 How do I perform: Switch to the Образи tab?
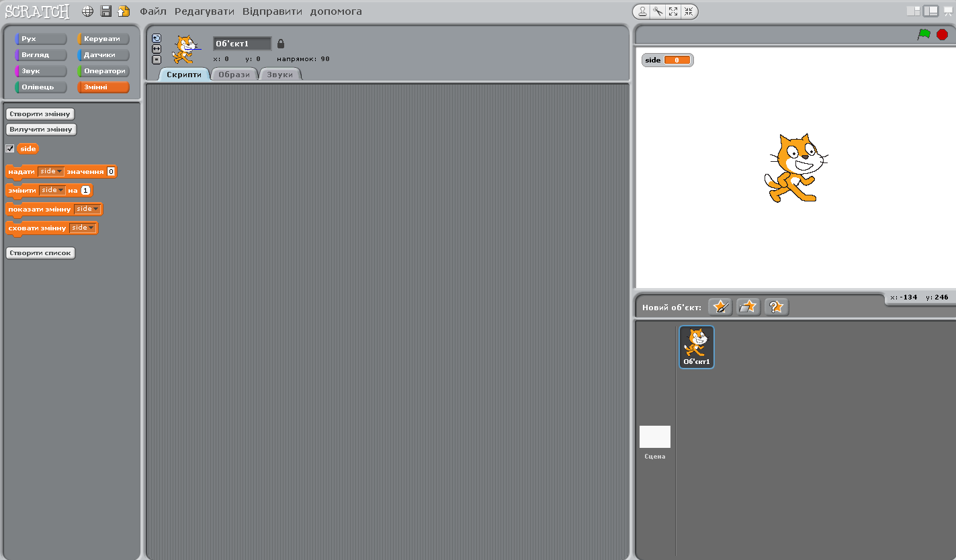[234, 75]
